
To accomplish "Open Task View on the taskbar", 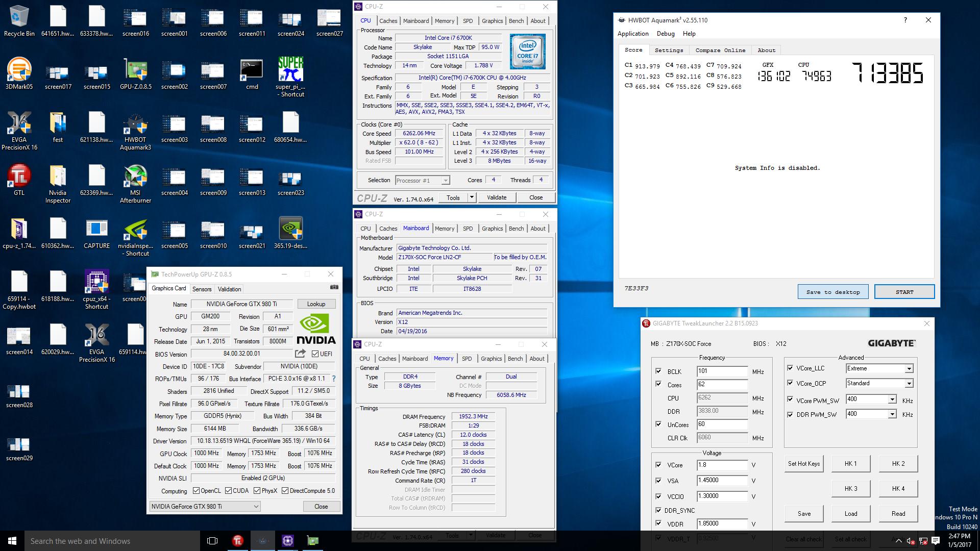I will pos(212,541).
